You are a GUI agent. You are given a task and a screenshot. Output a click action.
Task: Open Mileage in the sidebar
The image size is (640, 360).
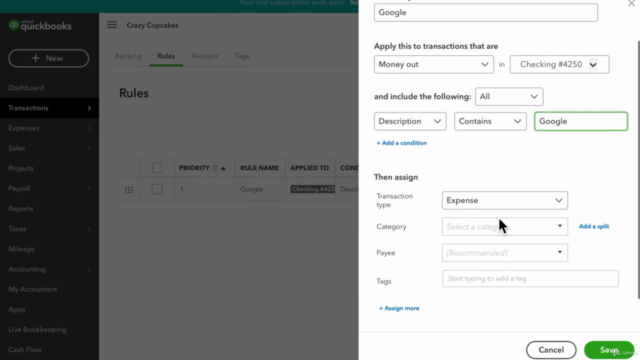[21, 249]
